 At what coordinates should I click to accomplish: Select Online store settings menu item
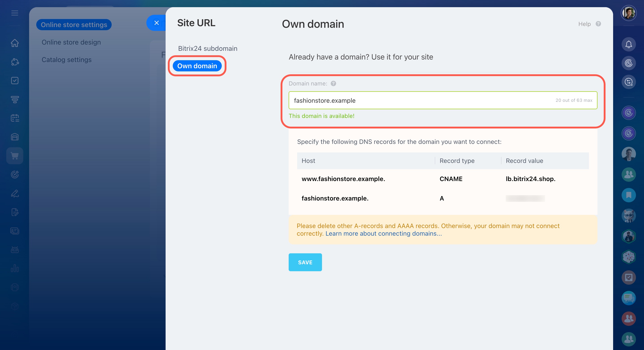tap(74, 25)
